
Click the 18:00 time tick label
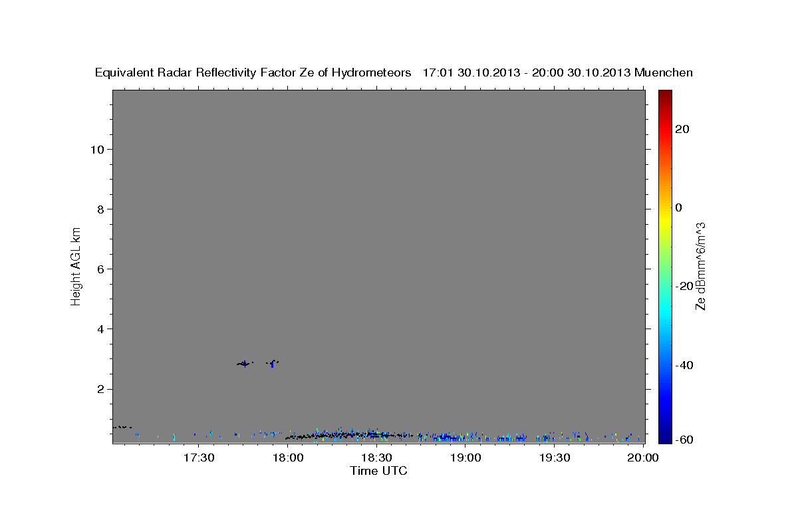288,458
